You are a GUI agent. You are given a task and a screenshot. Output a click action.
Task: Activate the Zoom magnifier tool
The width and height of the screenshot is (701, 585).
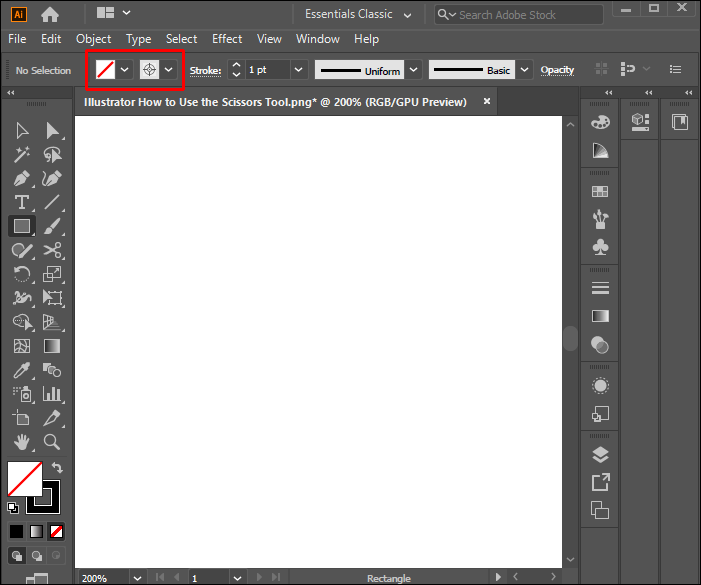pyautogui.click(x=52, y=441)
